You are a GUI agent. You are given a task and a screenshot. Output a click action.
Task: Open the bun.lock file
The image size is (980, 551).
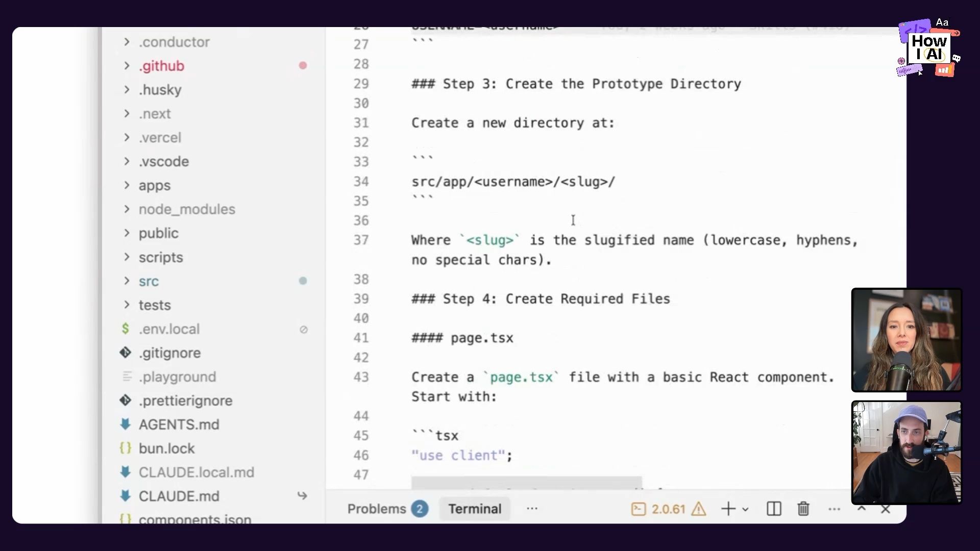[x=166, y=448]
